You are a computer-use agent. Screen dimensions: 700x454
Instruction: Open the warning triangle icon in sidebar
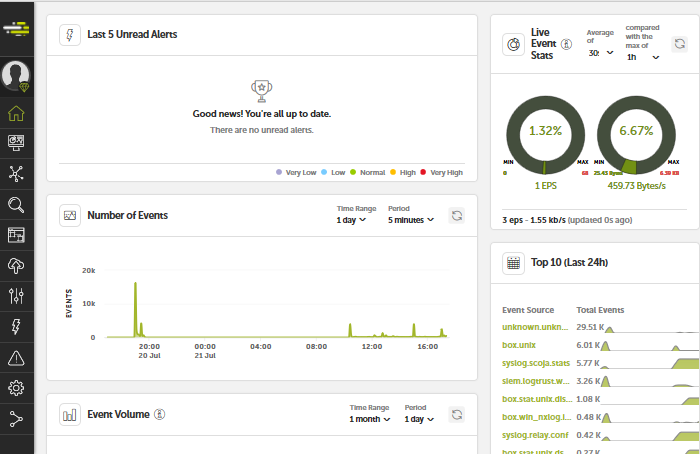[x=16, y=357]
